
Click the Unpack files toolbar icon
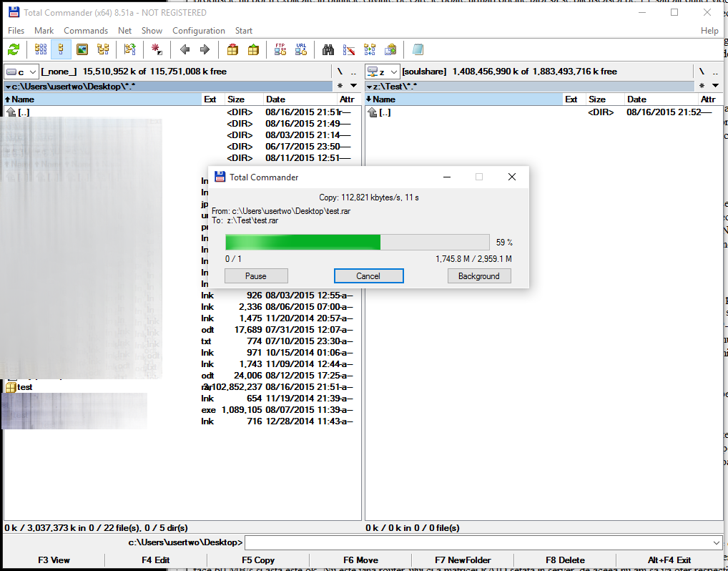(x=253, y=49)
